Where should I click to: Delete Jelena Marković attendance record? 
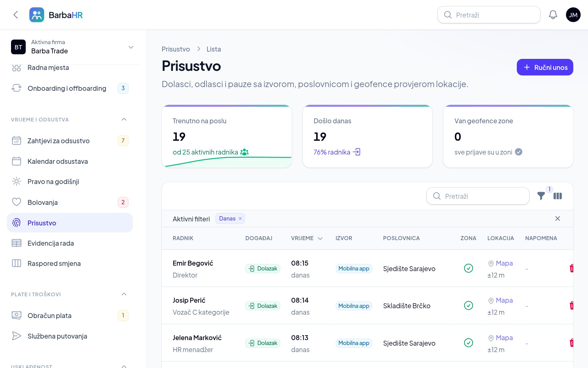571,343
